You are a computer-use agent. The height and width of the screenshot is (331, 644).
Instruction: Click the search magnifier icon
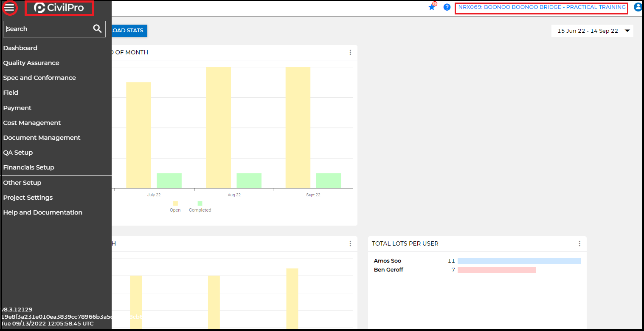pos(97,28)
